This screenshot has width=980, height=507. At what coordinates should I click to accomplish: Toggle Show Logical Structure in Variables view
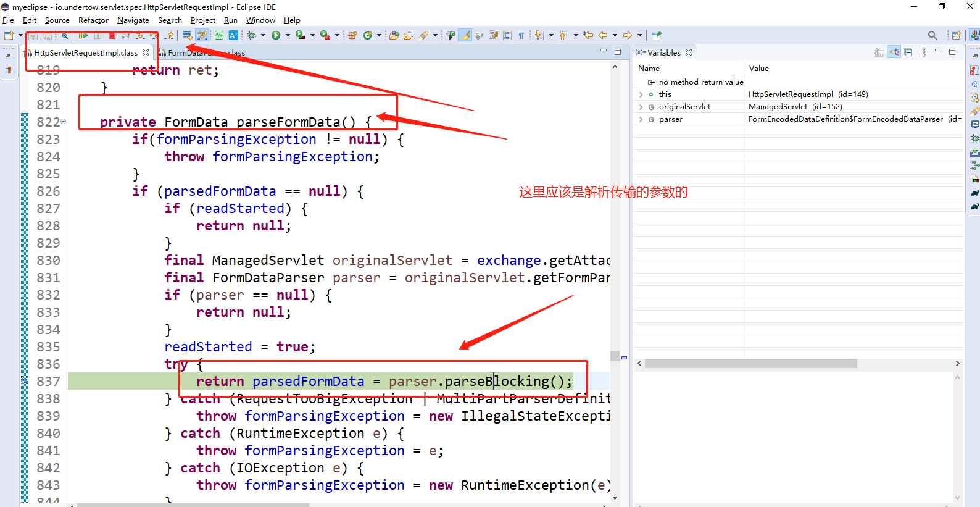894,52
